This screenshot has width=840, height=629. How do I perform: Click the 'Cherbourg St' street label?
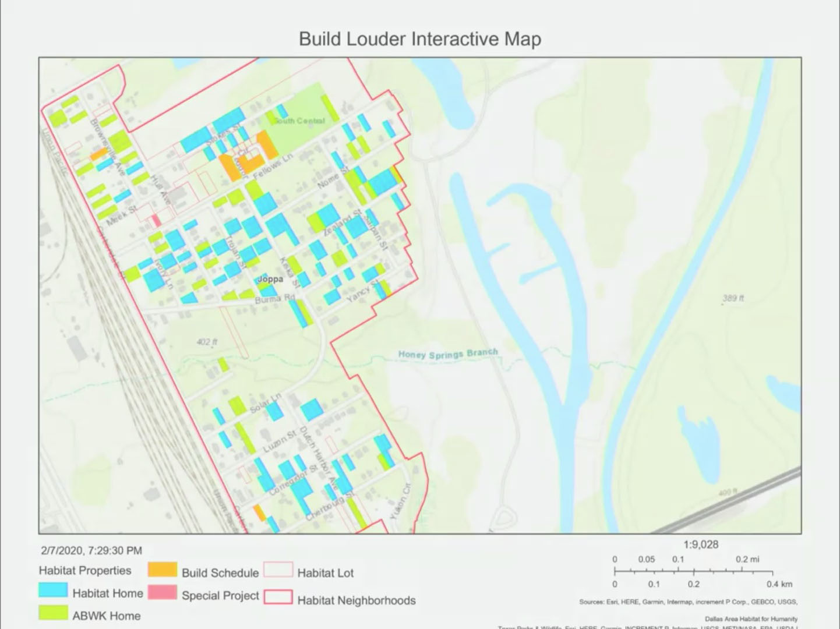330,506
